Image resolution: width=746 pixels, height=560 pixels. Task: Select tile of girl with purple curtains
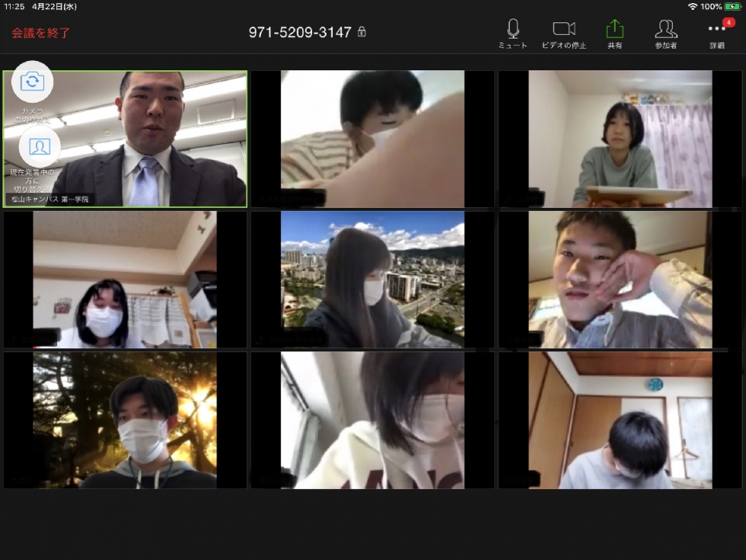click(620, 139)
